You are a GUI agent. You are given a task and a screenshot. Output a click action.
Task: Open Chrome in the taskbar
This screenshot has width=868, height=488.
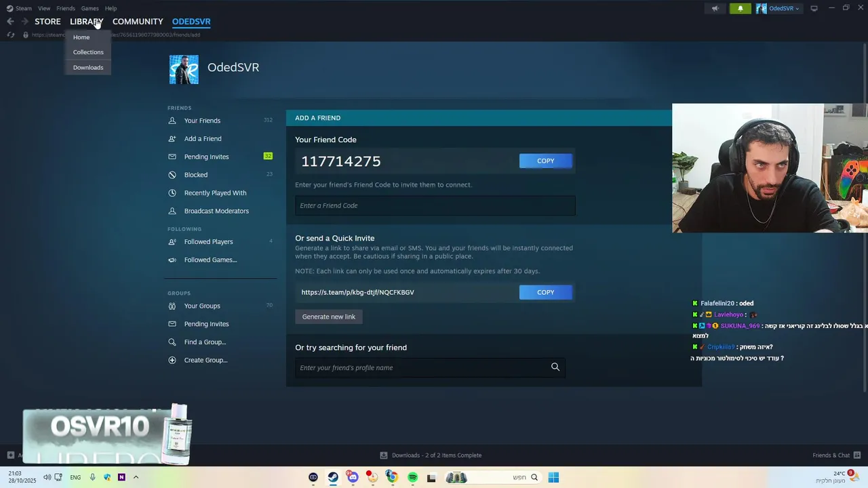pos(392,477)
